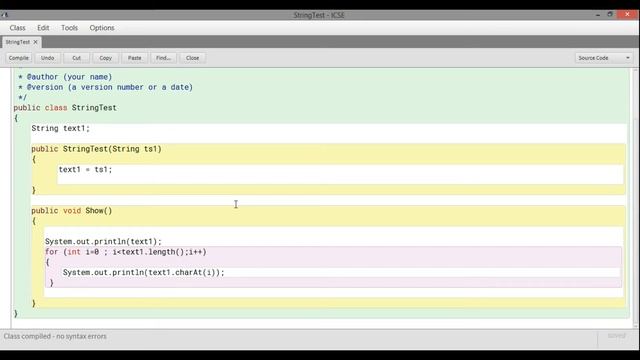The height and width of the screenshot is (360, 640).
Task: Click the Find... button
Action: coord(163,58)
